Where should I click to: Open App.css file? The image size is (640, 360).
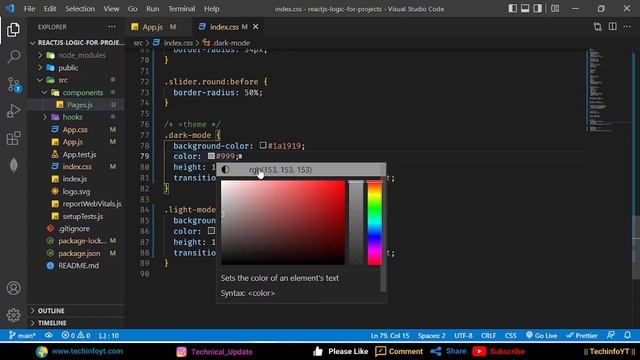point(76,129)
